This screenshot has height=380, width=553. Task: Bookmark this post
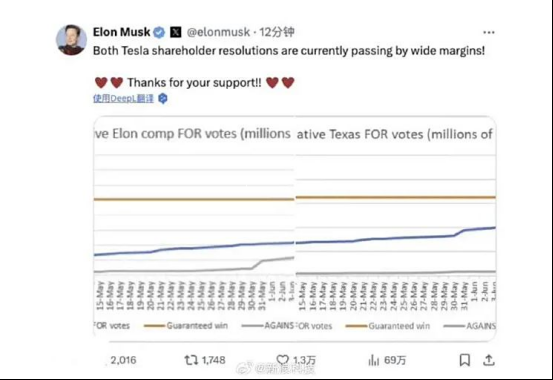click(x=465, y=360)
